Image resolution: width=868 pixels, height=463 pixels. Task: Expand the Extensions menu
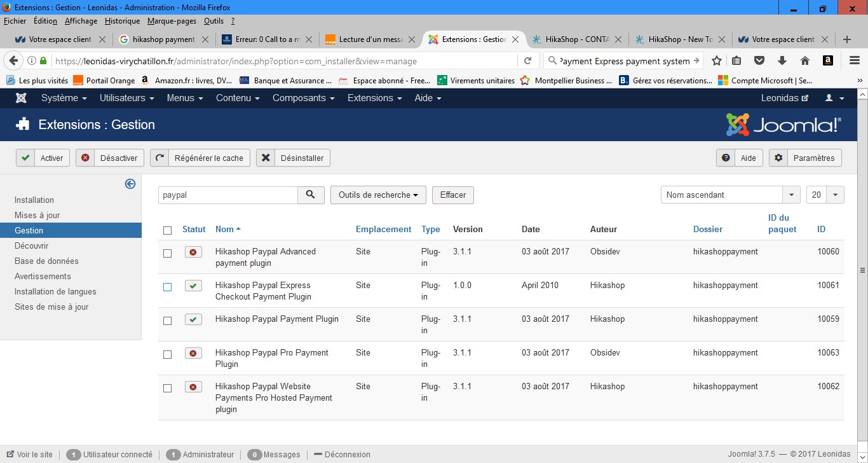pyautogui.click(x=375, y=98)
